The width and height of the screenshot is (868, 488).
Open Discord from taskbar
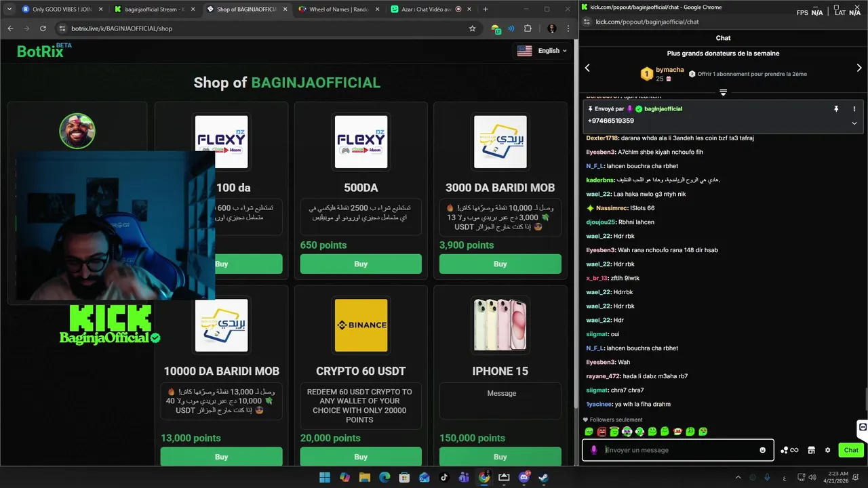524,477
